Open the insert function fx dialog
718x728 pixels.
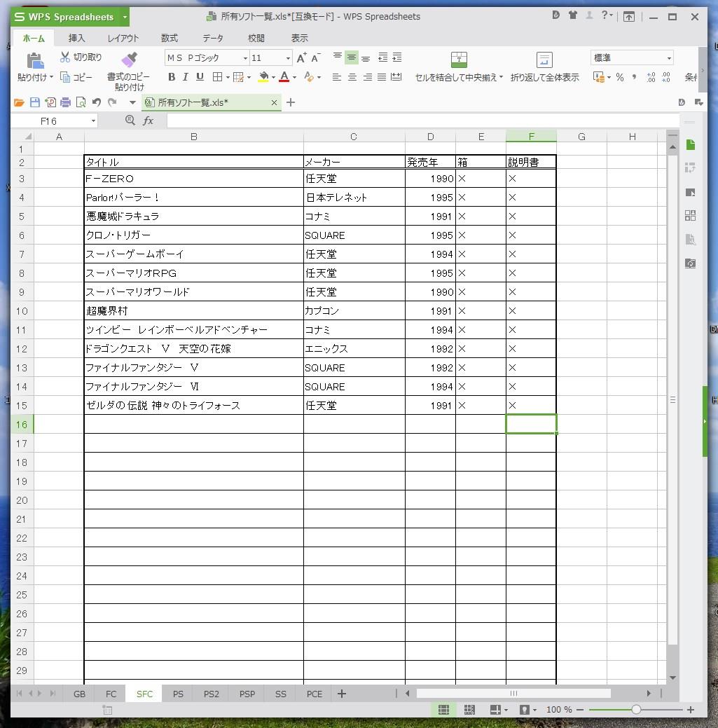pyautogui.click(x=148, y=121)
